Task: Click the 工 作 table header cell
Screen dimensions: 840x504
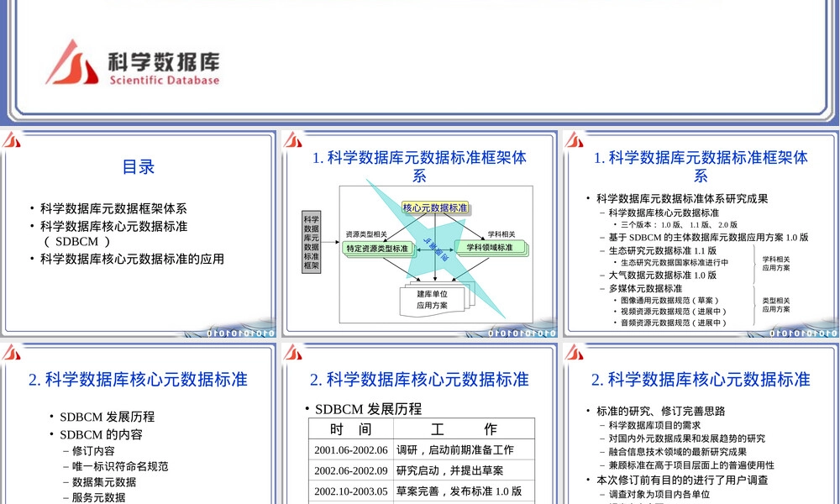Action: pos(464,429)
